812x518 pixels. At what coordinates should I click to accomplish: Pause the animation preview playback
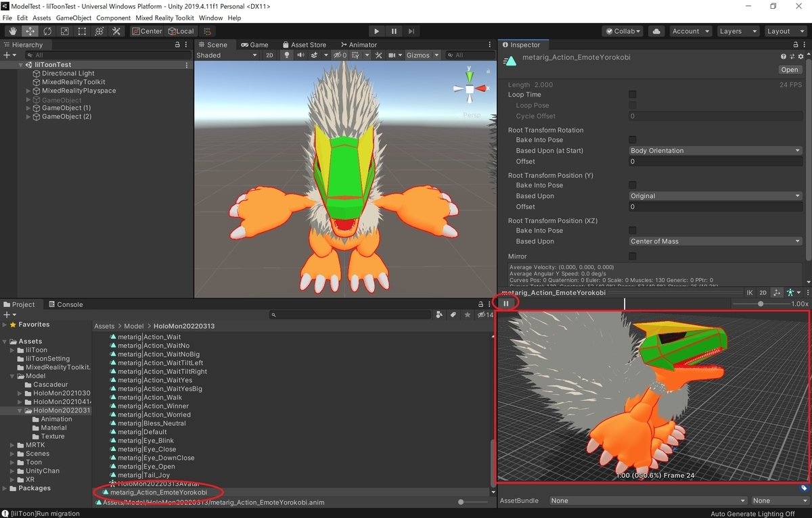pyautogui.click(x=505, y=304)
